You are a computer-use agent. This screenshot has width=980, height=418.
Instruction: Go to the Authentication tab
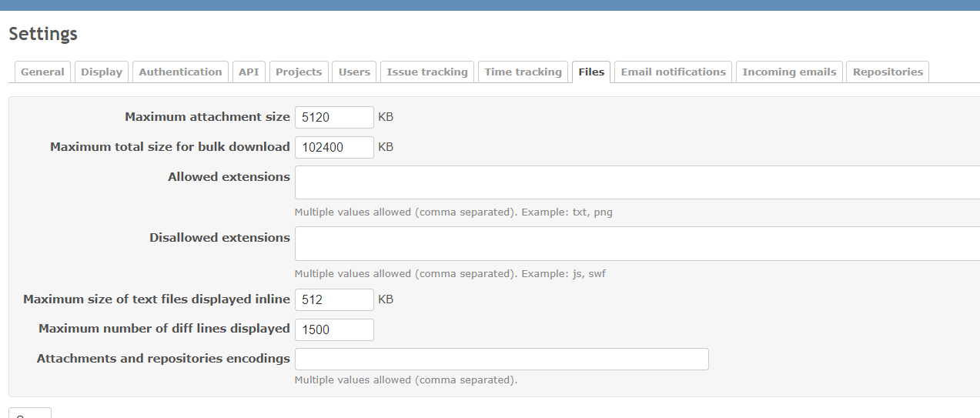point(180,72)
